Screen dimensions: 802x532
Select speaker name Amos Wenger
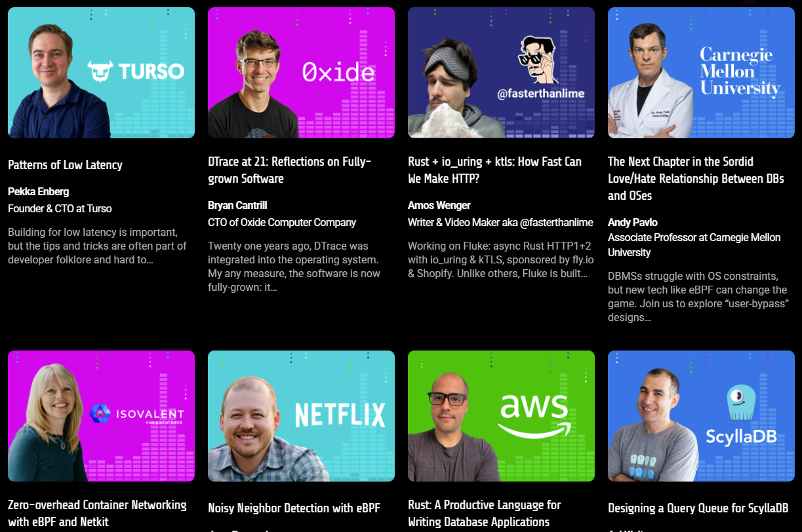(x=439, y=206)
